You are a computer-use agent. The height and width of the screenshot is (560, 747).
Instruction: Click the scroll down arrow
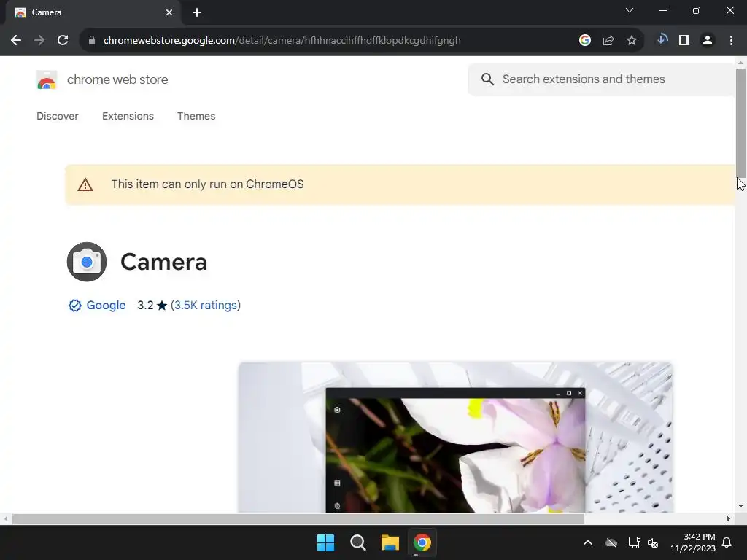pyautogui.click(x=741, y=506)
